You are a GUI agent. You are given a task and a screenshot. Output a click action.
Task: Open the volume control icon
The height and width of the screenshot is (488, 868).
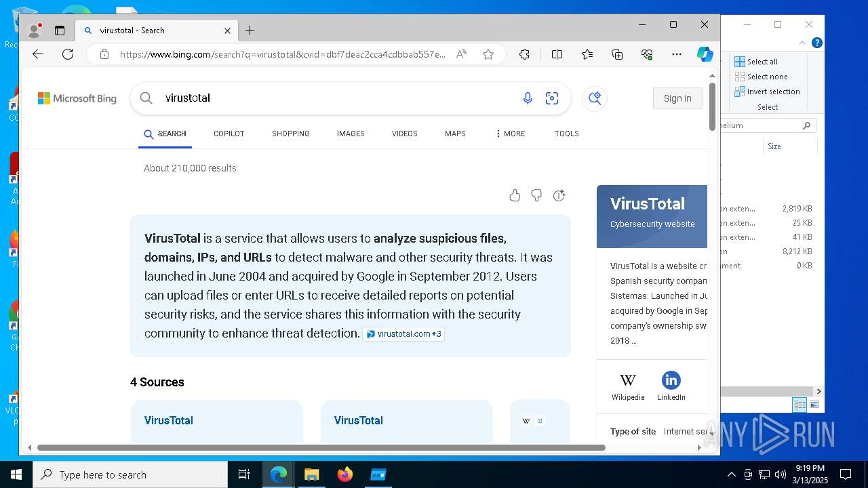click(x=780, y=474)
